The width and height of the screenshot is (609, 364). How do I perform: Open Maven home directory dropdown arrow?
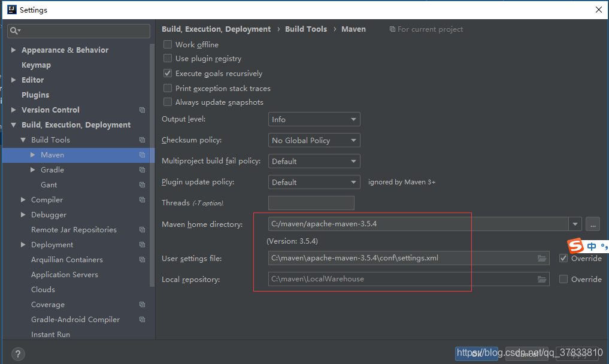click(x=575, y=224)
